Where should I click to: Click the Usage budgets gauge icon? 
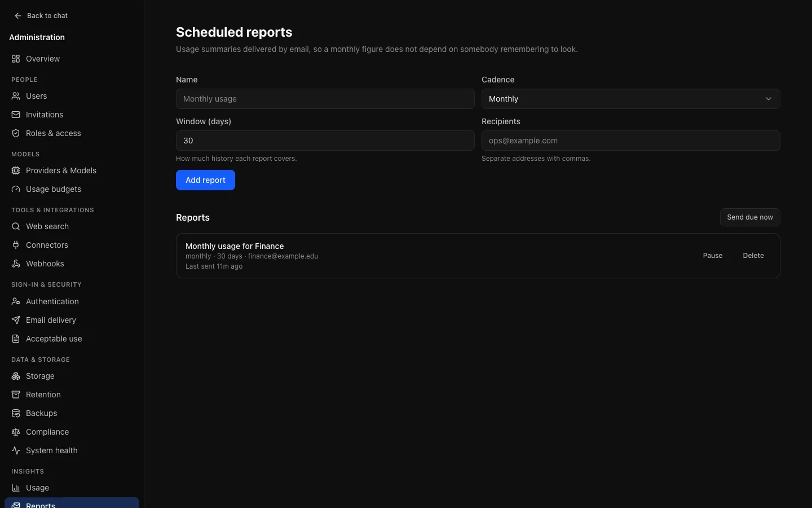(16, 189)
